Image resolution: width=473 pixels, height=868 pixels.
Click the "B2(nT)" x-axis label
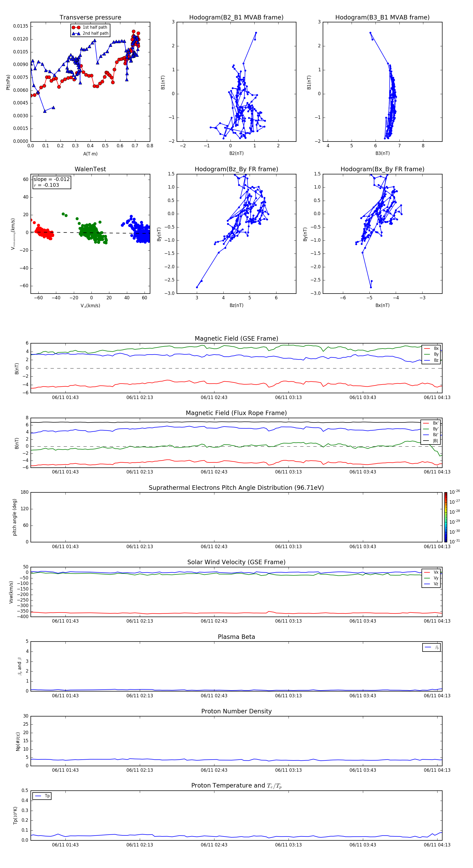click(236, 153)
